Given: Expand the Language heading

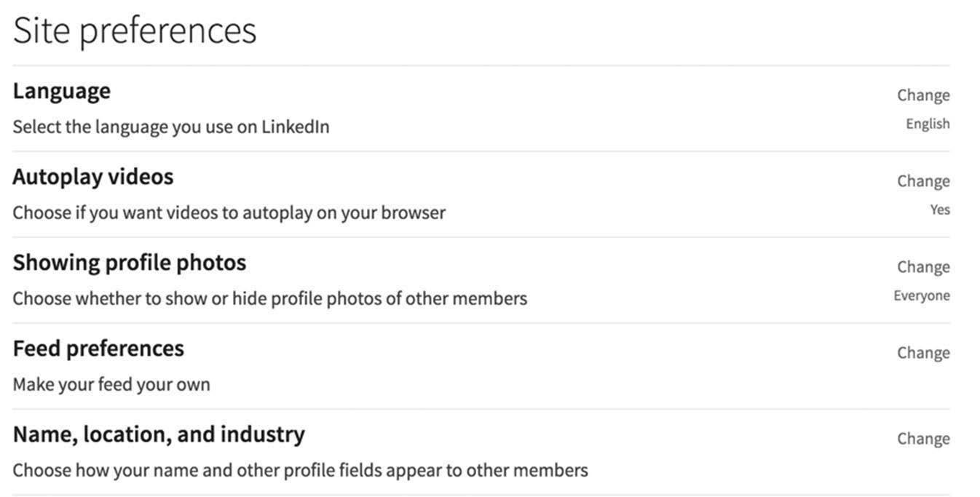Looking at the screenshot, I should tap(62, 91).
